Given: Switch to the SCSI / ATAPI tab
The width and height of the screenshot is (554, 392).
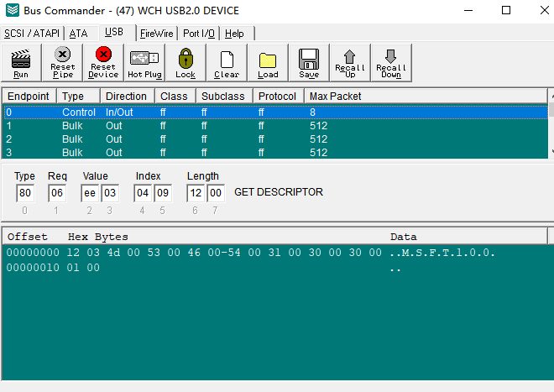Looking at the screenshot, I should pyautogui.click(x=32, y=34).
